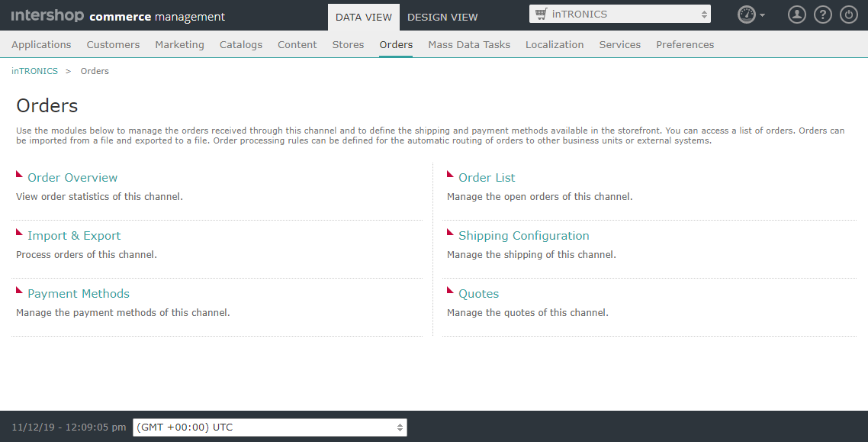Screen dimensions: 868x442
Task: Click the red flag beside Quotes
Action: (x=452, y=289)
